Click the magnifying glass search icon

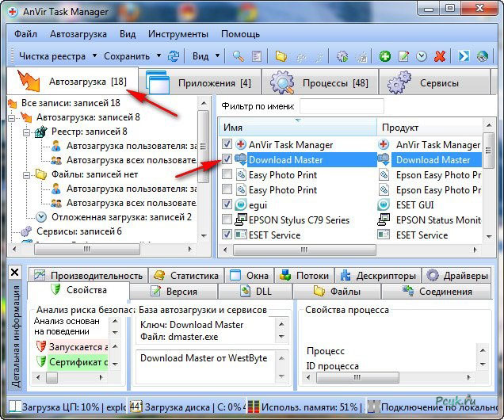point(238,56)
